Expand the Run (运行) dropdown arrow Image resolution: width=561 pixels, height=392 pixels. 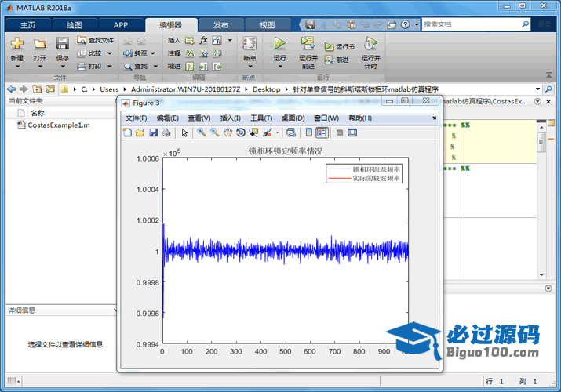pos(280,67)
